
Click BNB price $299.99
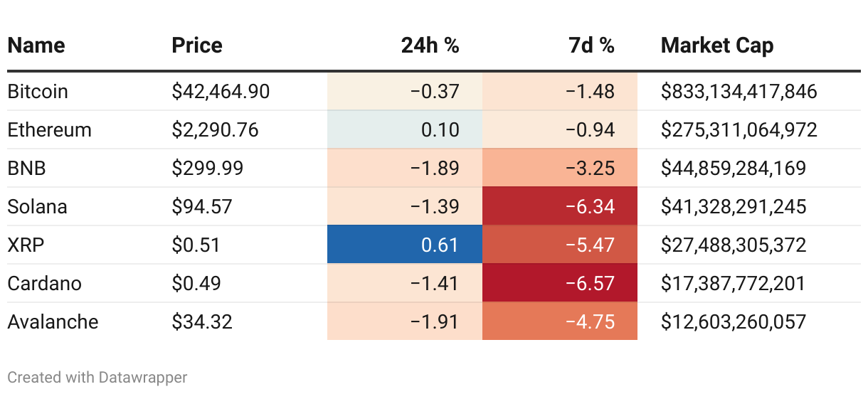tap(208, 169)
